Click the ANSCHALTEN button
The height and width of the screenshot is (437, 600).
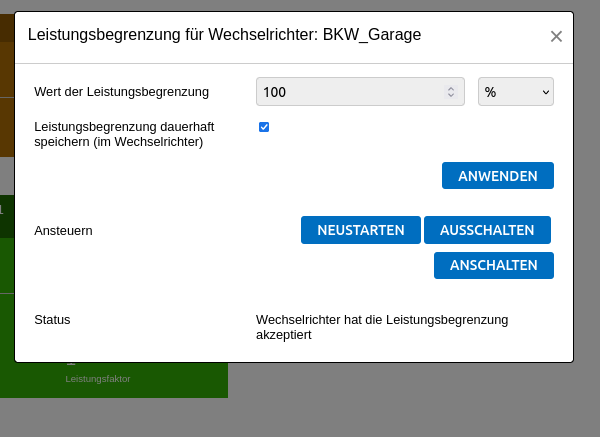tap(494, 265)
